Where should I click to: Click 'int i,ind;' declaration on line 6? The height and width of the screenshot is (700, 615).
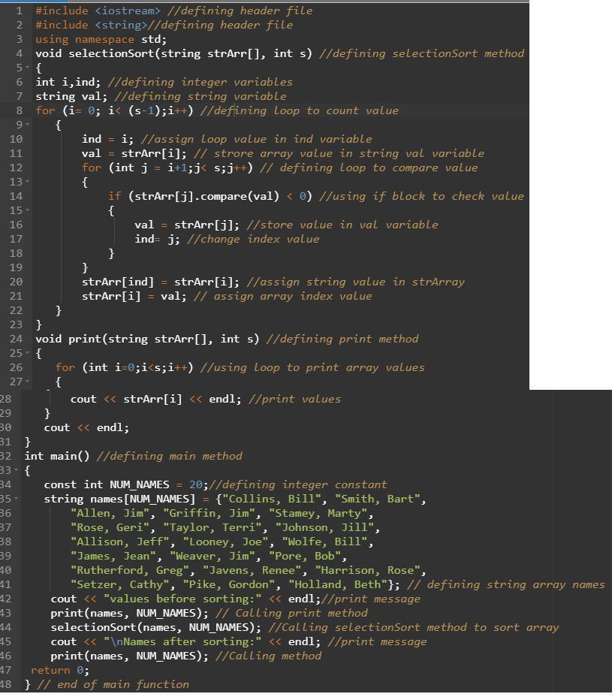point(68,82)
